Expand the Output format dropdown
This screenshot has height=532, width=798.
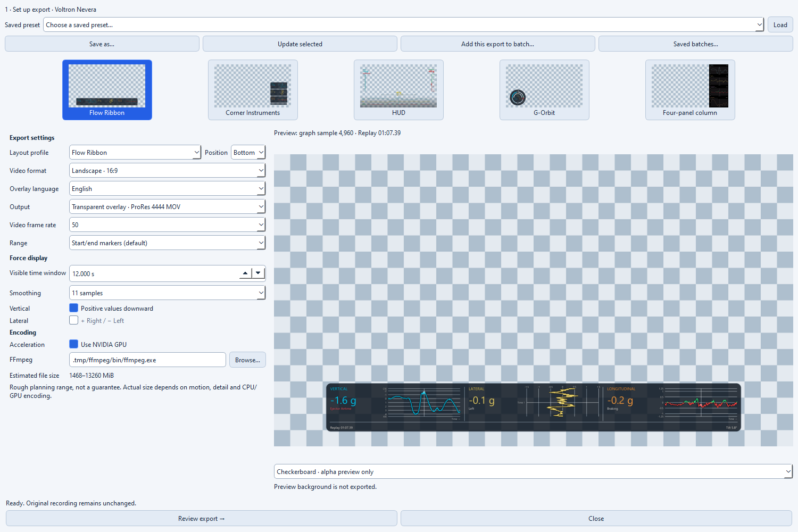[168, 207]
